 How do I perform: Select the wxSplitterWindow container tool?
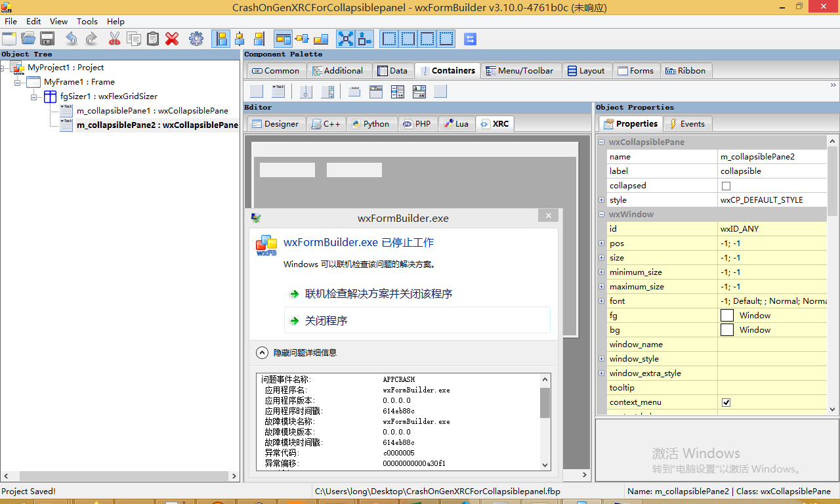click(305, 91)
